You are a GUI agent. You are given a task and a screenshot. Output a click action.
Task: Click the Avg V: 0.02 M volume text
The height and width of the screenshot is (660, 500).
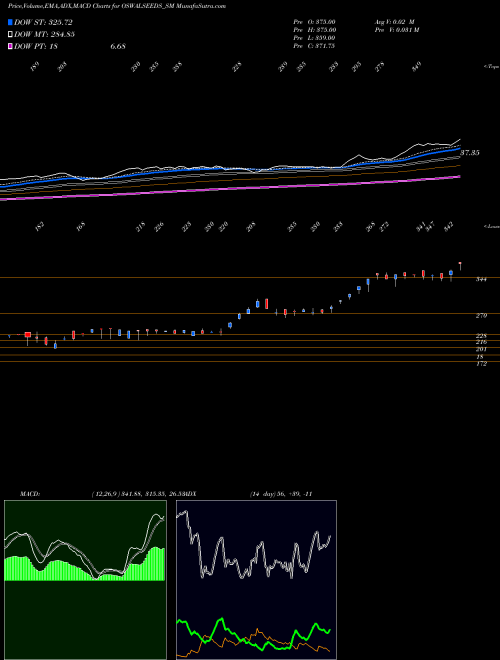[x=397, y=22]
